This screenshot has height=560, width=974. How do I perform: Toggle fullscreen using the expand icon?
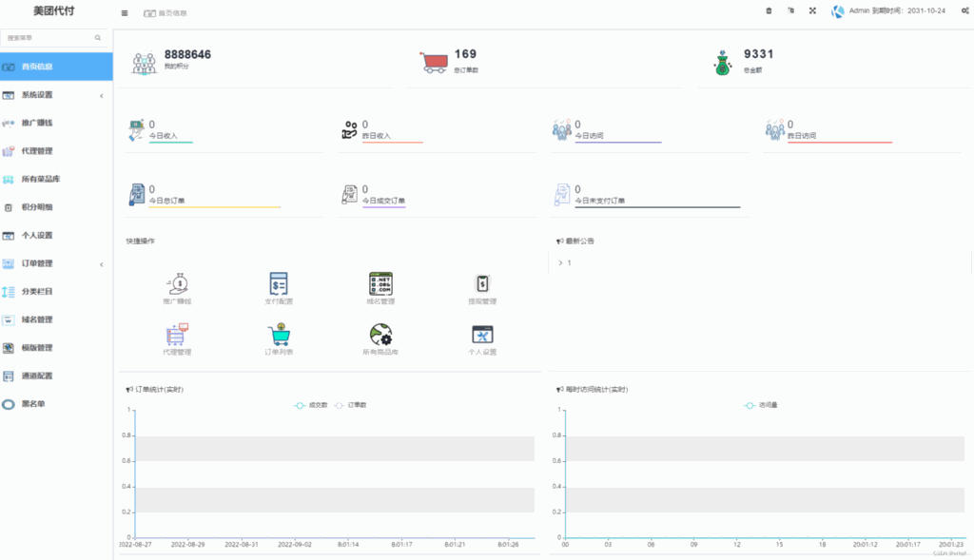812,11
